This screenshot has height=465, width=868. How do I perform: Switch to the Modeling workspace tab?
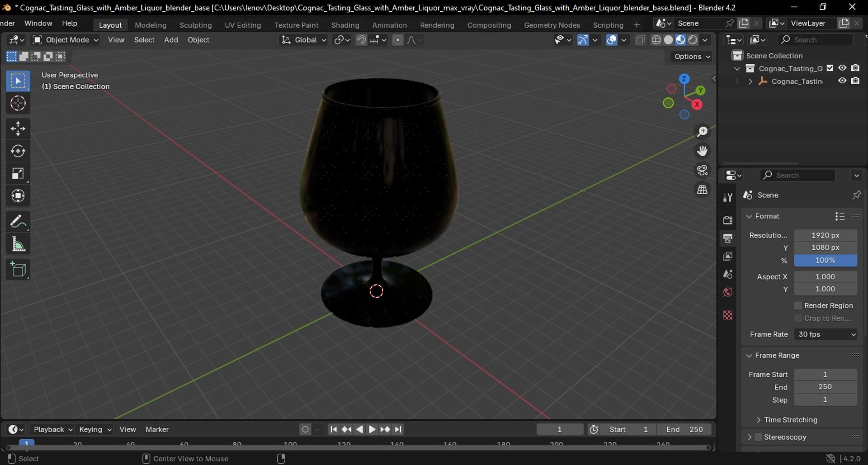pyautogui.click(x=151, y=25)
